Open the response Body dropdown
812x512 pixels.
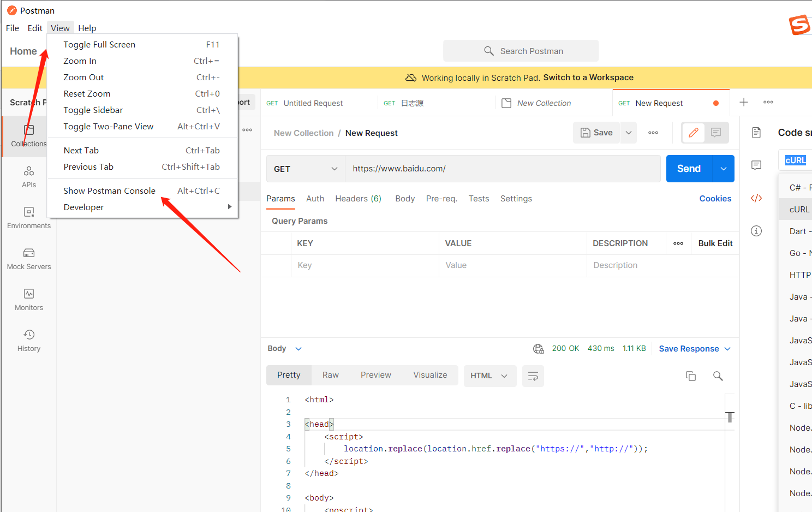pyautogui.click(x=284, y=349)
